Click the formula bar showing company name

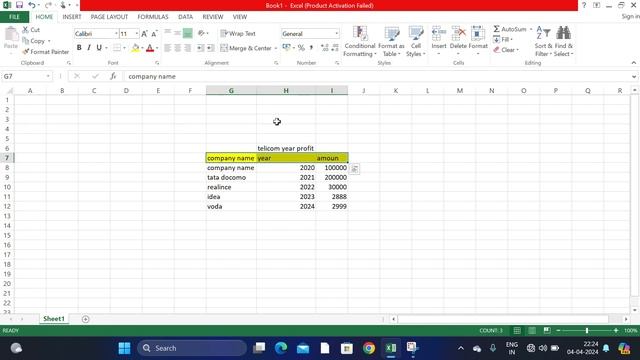377,76
